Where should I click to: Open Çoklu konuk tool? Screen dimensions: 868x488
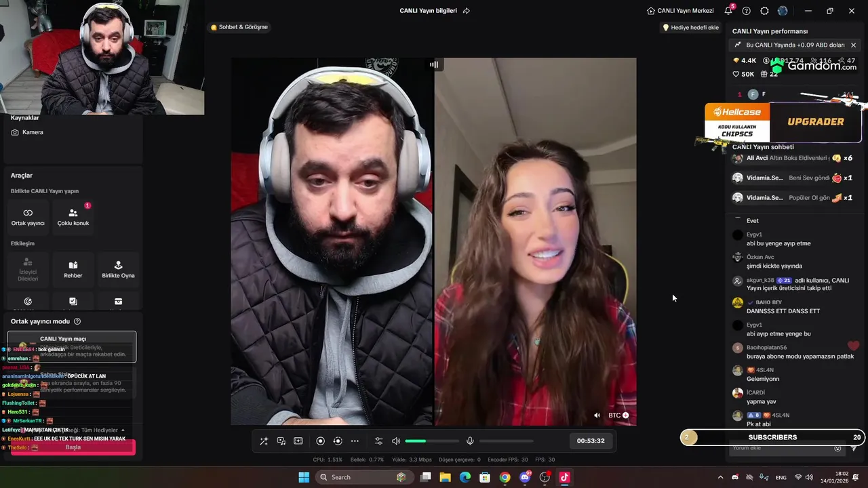(x=73, y=217)
